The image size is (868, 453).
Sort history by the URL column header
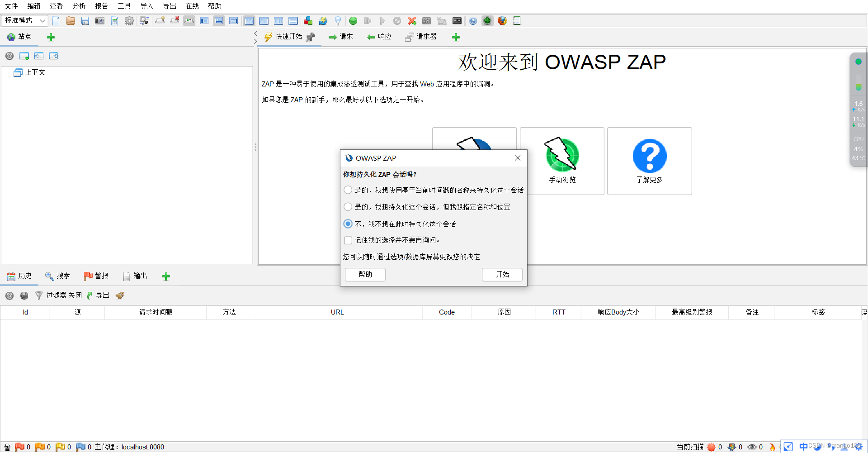337,312
